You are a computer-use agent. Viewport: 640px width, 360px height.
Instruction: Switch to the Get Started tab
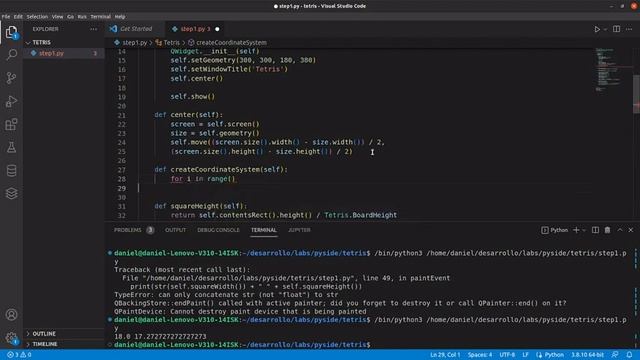coord(136,29)
